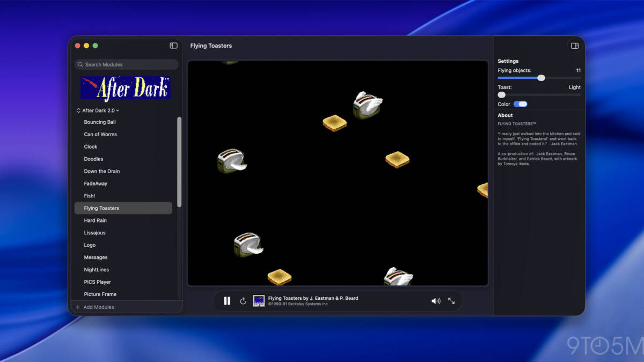644x362 pixels.
Task: Click the Flying Toasters title text
Action: tap(211, 46)
